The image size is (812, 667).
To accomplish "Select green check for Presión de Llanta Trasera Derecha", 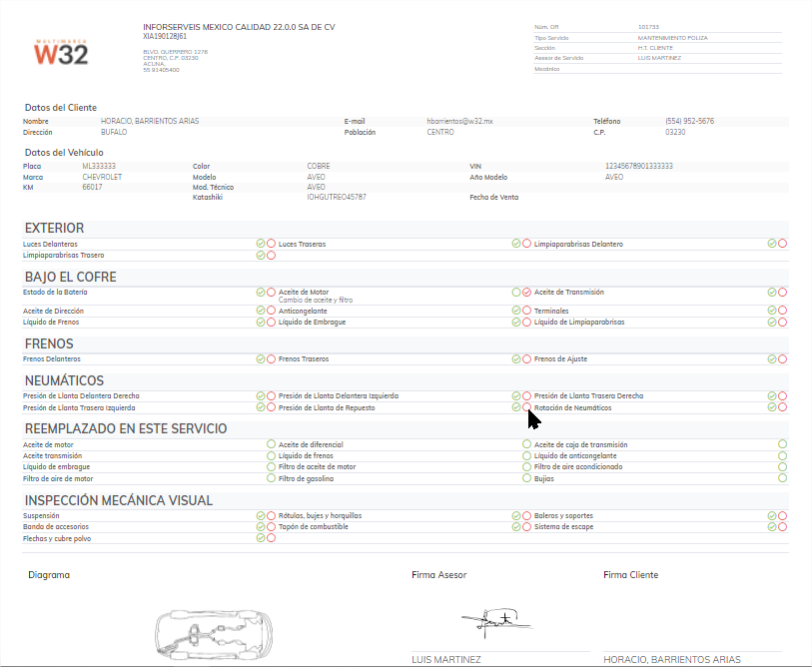I will click(772, 396).
